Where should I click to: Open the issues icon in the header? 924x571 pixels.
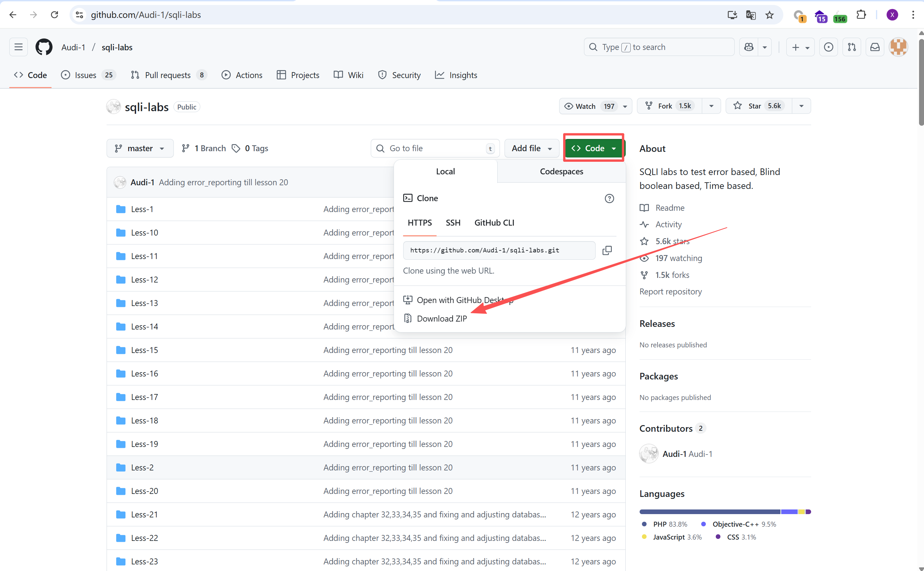pos(828,47)
